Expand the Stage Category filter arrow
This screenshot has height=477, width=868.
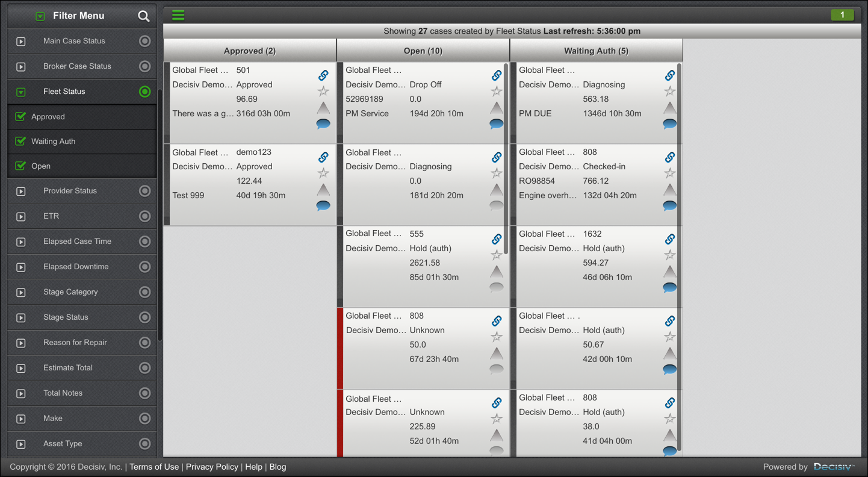click(x=21, y=293)
